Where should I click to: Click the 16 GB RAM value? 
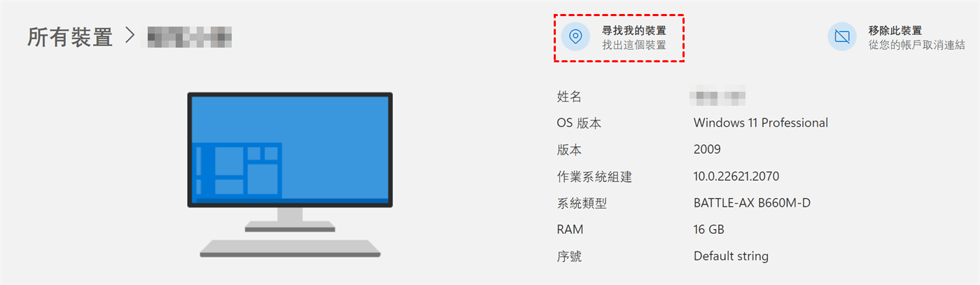(709, 230)
